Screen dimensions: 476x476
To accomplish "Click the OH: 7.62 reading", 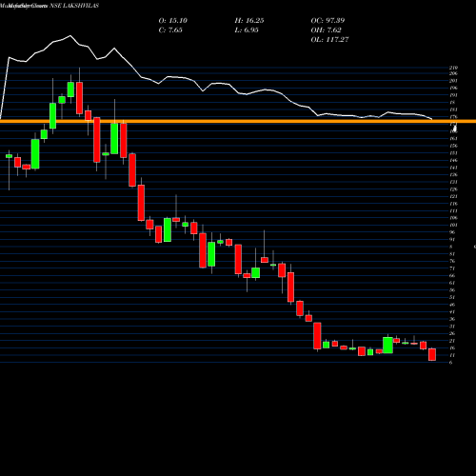I will [326, 30].
